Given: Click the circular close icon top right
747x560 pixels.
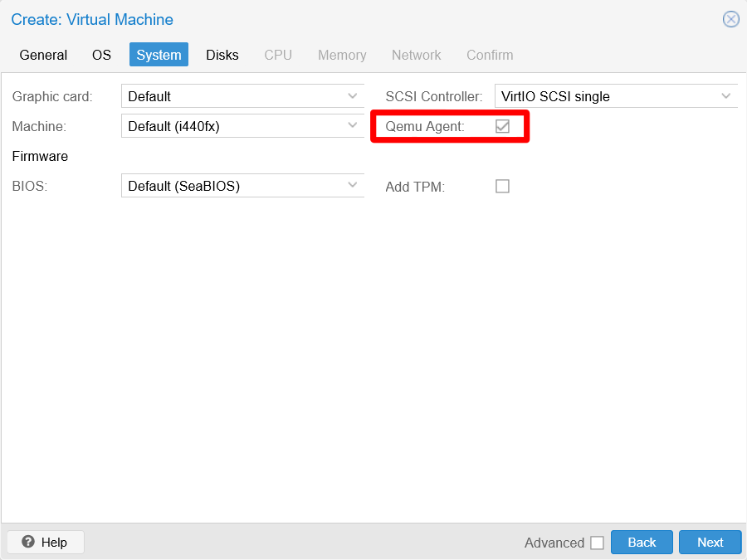Looking at the screenshot, I should point(730,19).
